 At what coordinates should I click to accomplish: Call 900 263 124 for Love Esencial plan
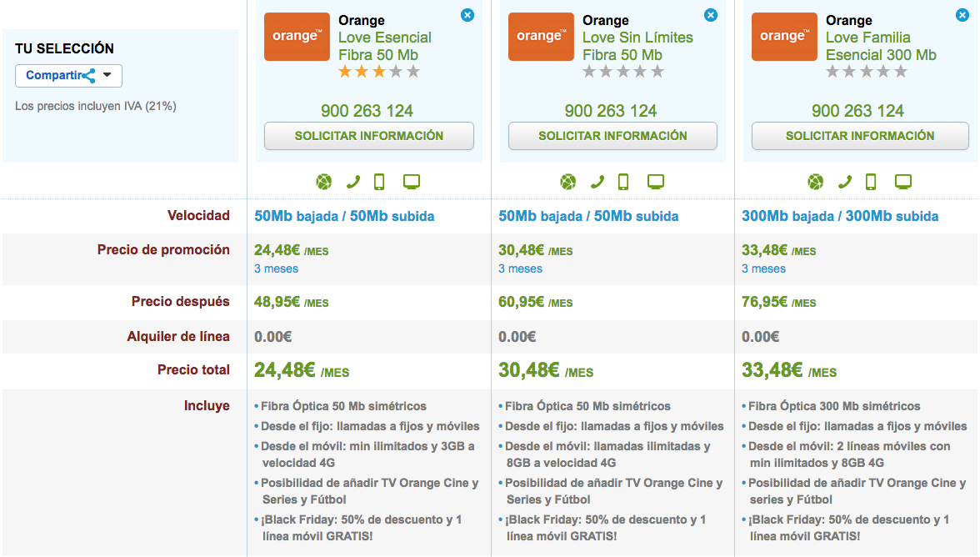tap(367, 111)
